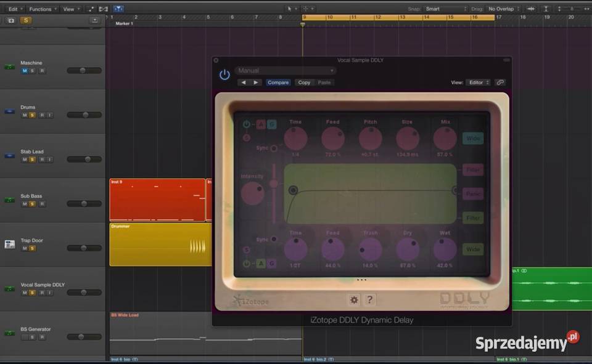Viewport: 592px width, 364px height.
Task: Open the plugin settings gear icon
Action: [353, 299]
